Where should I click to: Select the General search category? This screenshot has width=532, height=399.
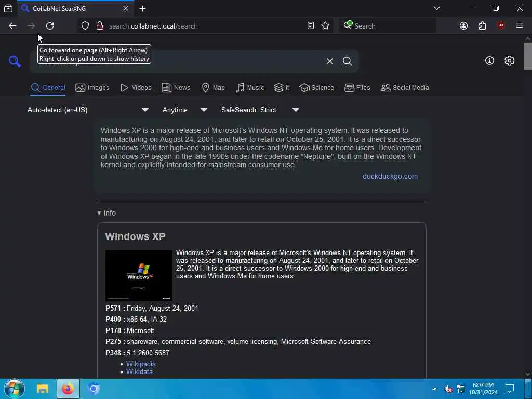point(48,88)
